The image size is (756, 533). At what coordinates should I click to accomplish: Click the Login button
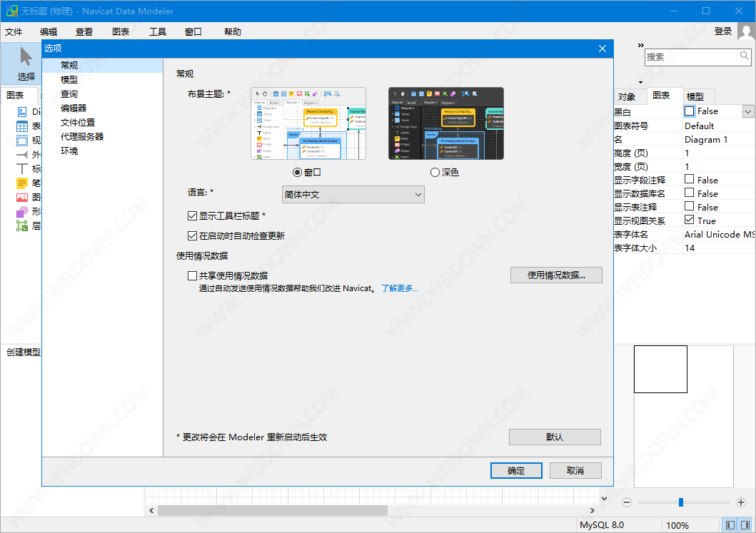pos(722,31)
